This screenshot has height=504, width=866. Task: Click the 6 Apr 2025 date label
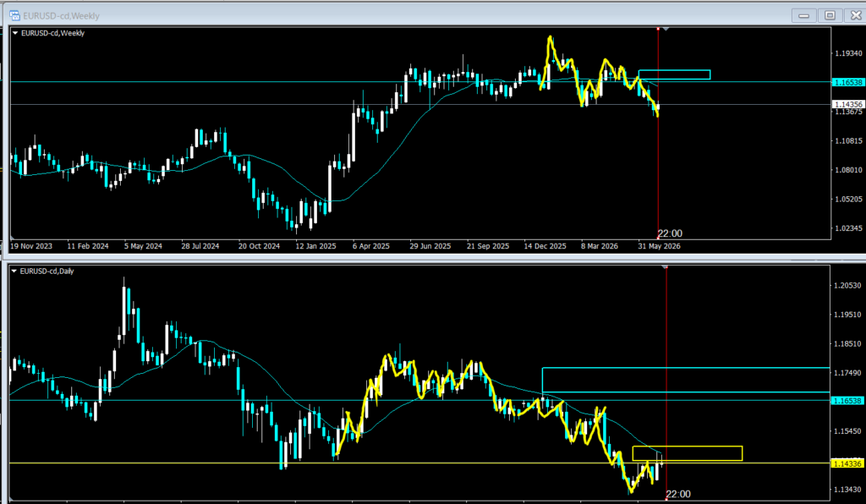tap(371, 246)
